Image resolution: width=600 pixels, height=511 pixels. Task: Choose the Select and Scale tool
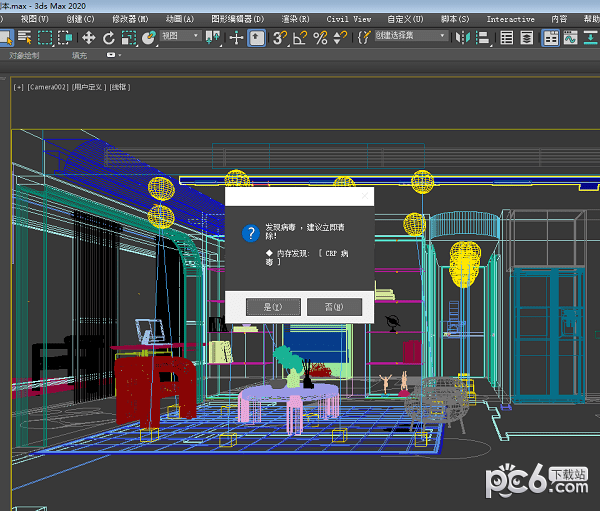(129, 37)
